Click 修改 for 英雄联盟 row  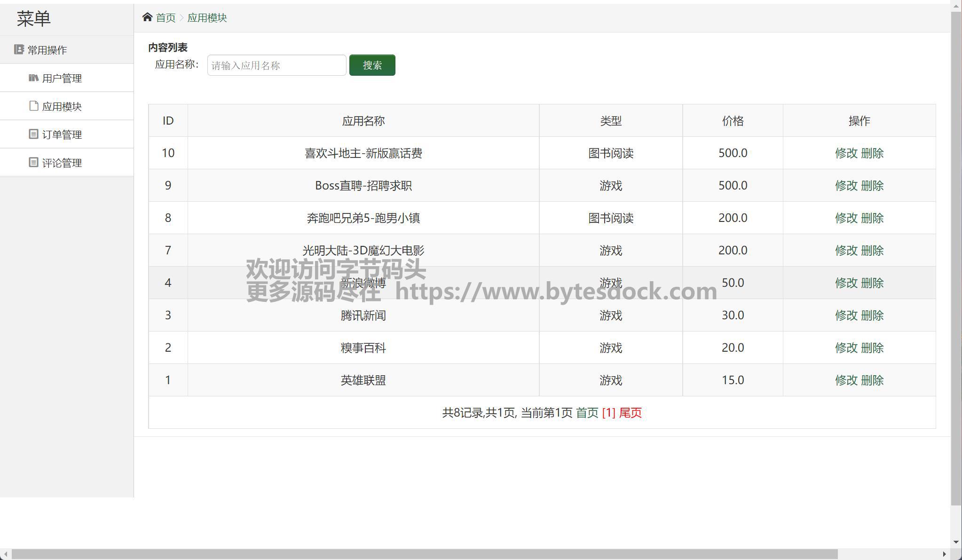846,380
